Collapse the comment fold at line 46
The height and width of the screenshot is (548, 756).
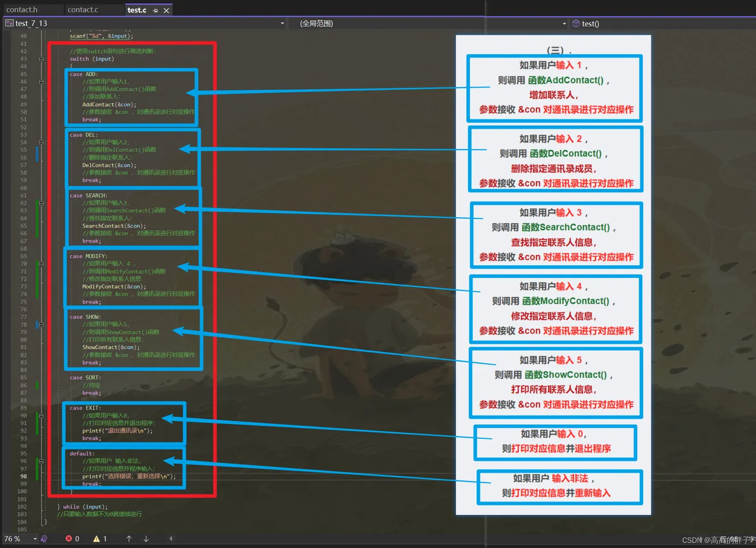click(41, 82)
